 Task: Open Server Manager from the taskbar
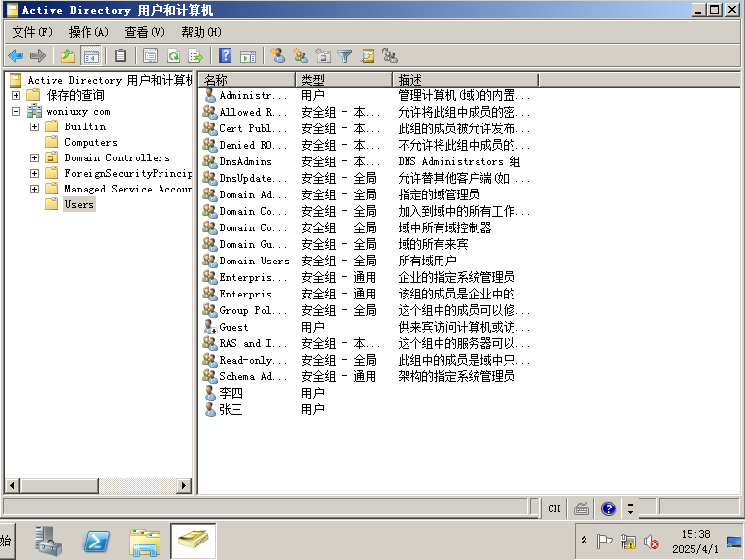(x=48, y=542)
